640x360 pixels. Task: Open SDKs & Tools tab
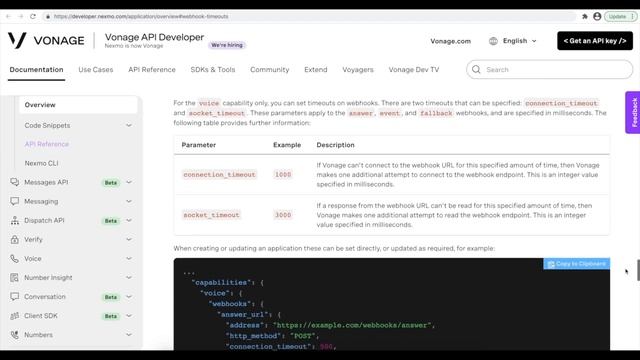(213, 70)
